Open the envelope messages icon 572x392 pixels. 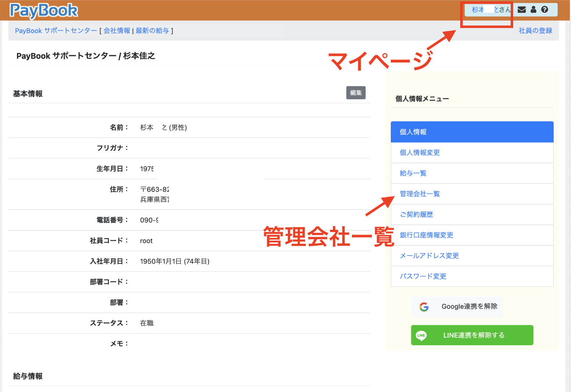[522, 10]
